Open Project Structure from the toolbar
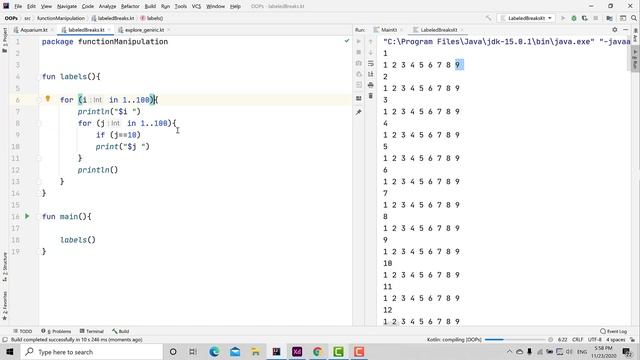The image size is (640, 360). (x=609, y=18)
